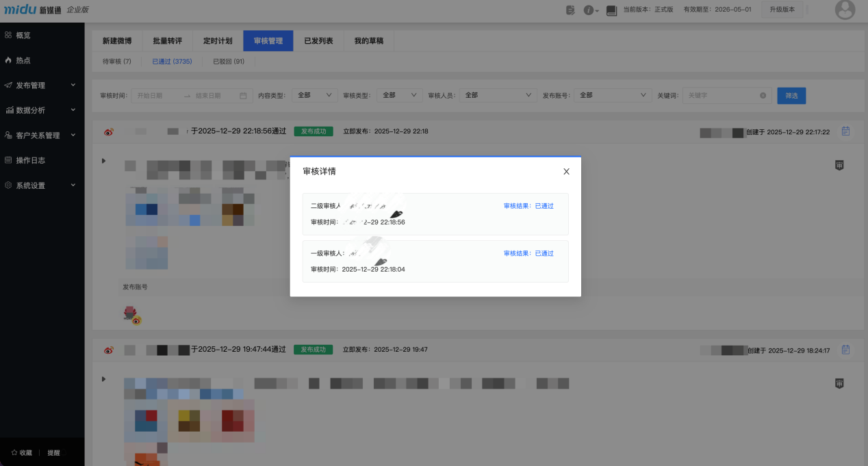Open the 内容类型 content type dropdown
Viewport: 868px width, 466px height.
(x=314, y=95)
